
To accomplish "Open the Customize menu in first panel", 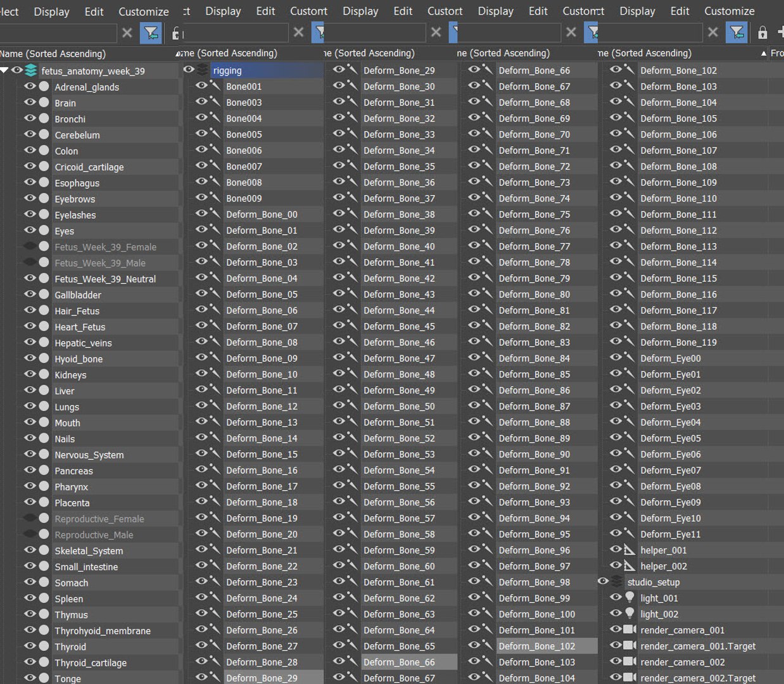I will pyautogui.click(x=144, y=11).
